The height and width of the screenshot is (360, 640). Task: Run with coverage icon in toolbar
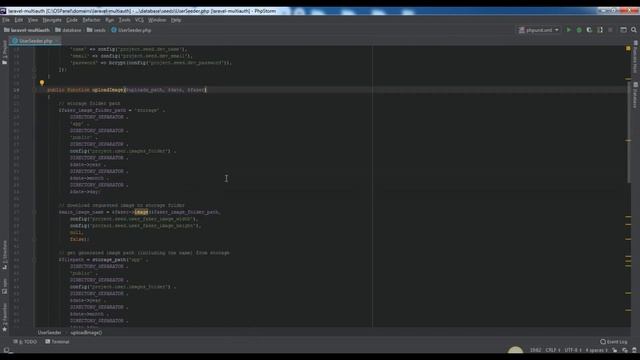589,30
